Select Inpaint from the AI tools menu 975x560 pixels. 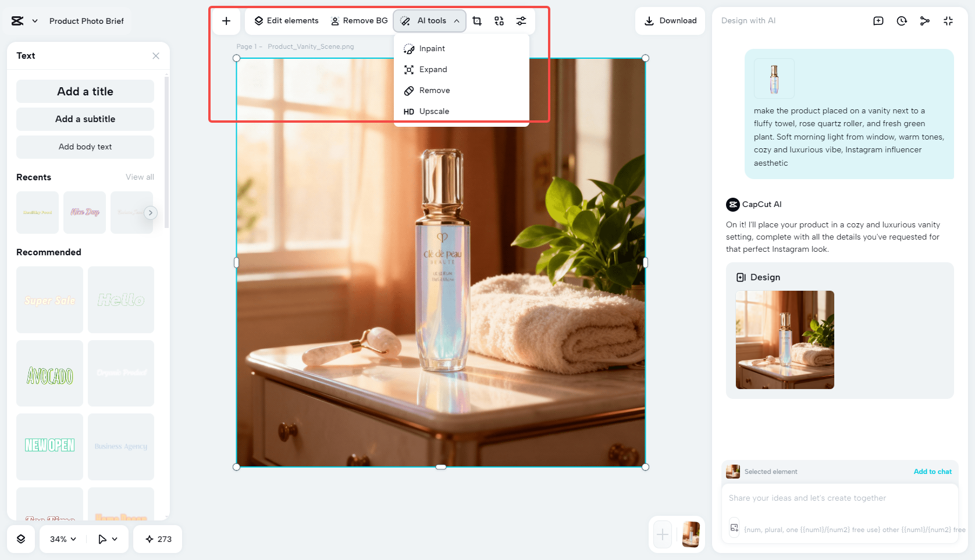[432, 48]
